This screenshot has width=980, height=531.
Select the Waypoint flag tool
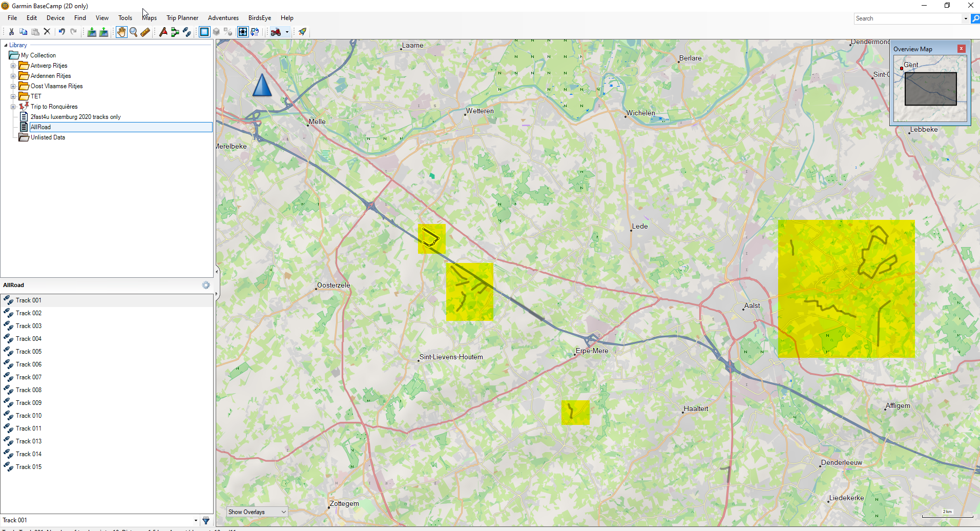pyautogui.click(x=163, y=32)
